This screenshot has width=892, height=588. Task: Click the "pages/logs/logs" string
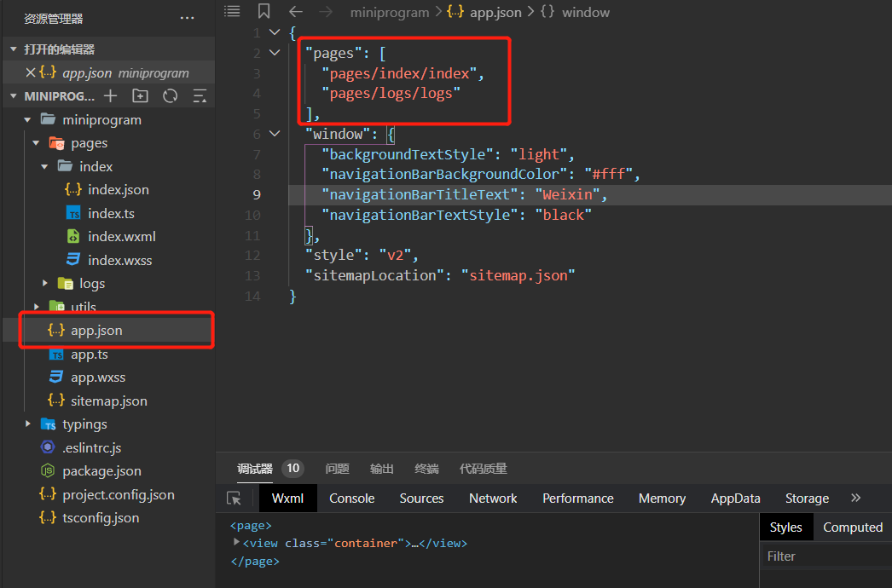pos(391,93)
